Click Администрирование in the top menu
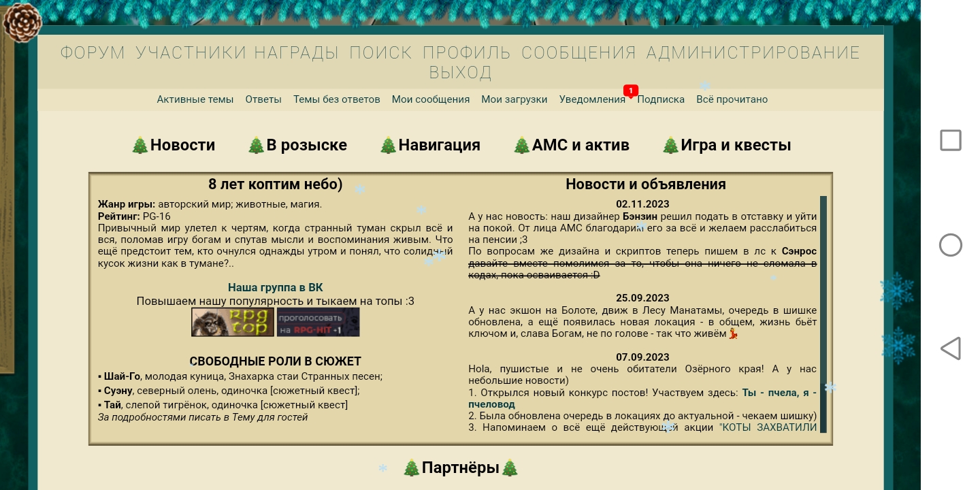980x490 pixels. (753, 53)
